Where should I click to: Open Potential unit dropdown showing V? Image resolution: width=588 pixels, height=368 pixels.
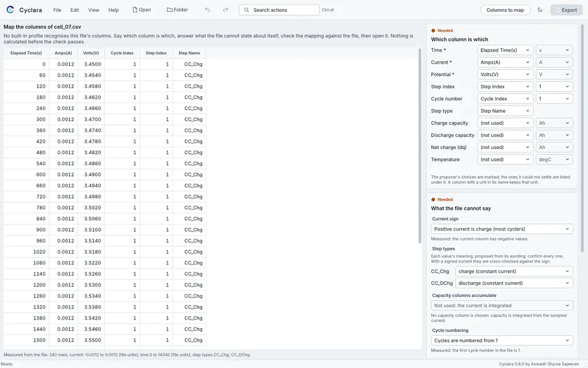click(x=554, y=74)
